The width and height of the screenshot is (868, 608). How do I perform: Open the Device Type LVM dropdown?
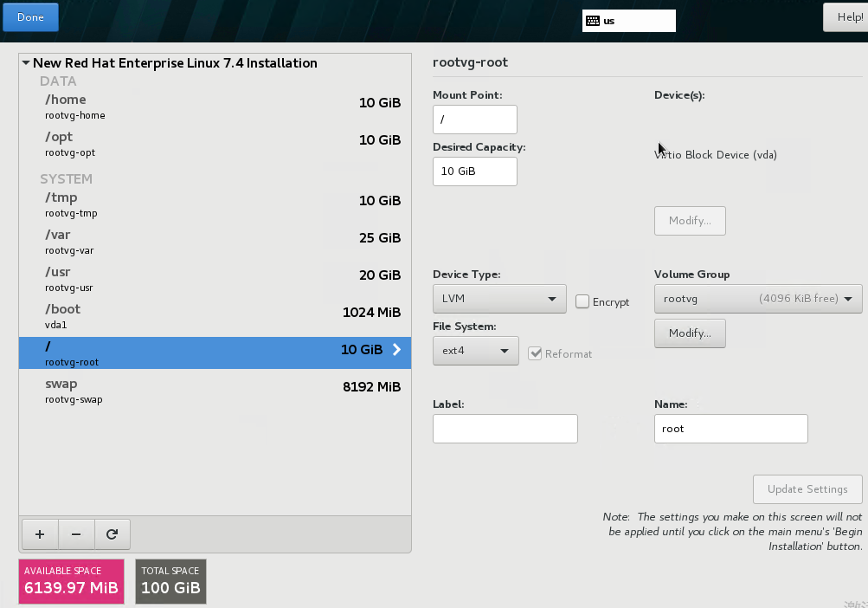click(x=499, y=299)
